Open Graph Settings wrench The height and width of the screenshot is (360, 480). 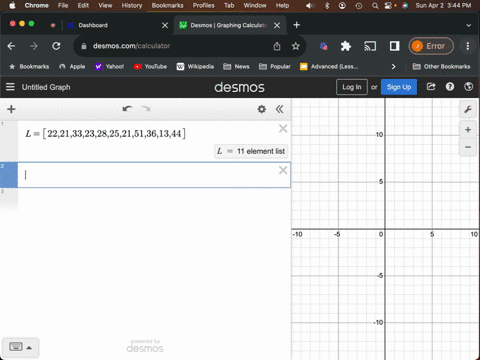(468, 109)
